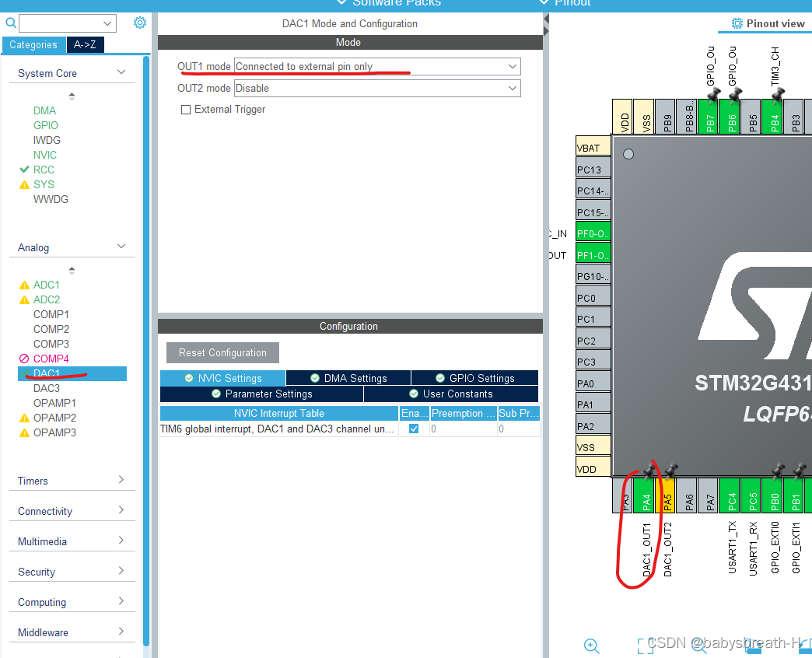Open the OUT2 mode dropdown
This screenshot has height=658, width=812.
click(377, 88)
